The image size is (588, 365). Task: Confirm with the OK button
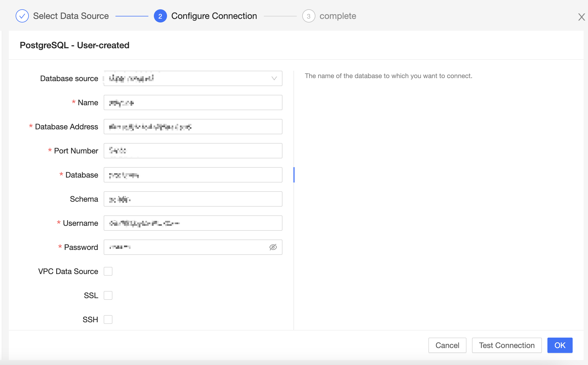560,345
